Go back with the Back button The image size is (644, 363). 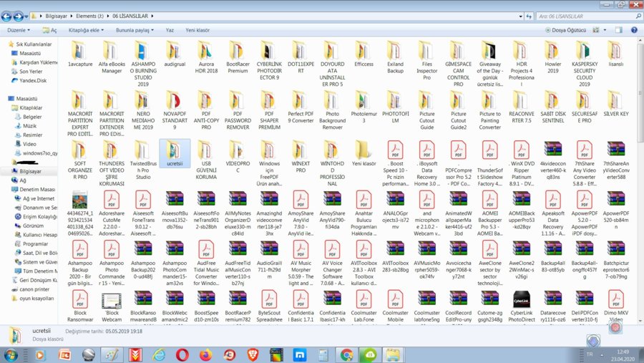(6, 16)
